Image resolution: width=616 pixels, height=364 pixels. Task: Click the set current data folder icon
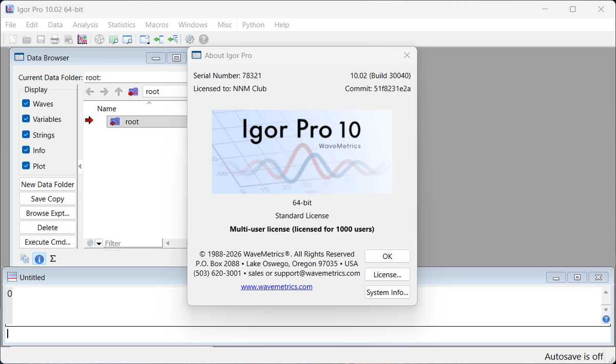tap(133, 92)
